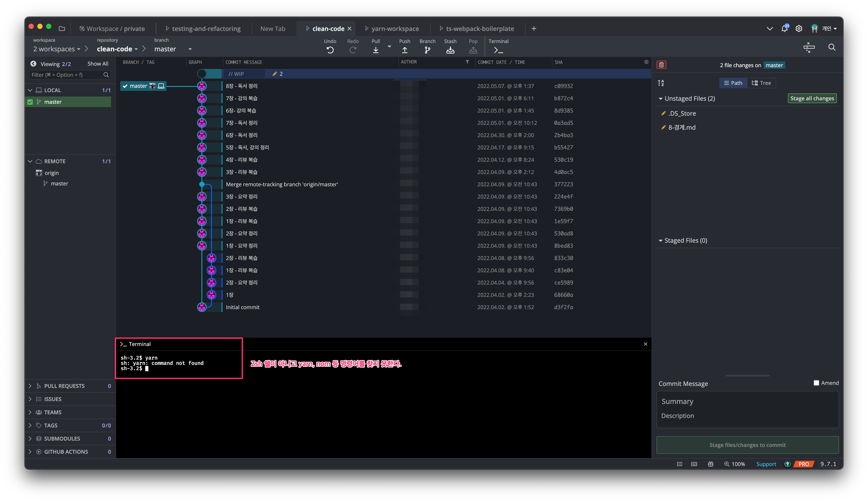Open the Terminal toolbar icon
Screen dimensions: 868x502
[x=498, y=50]
